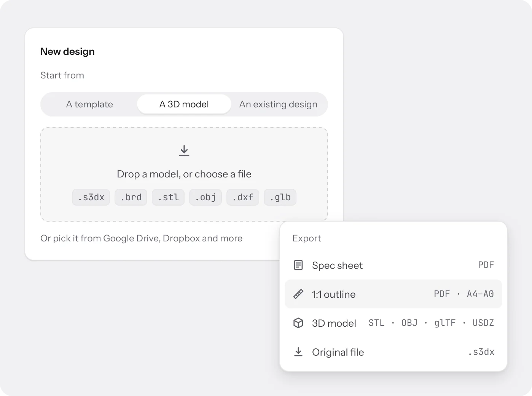Click the .dxf format chip

pos(243,197)
